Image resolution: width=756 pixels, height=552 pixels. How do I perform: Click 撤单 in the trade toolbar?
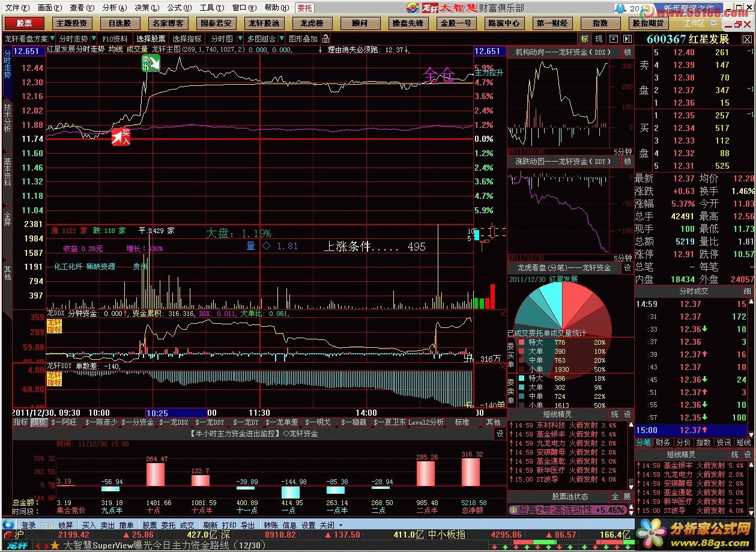pos(126,525)
